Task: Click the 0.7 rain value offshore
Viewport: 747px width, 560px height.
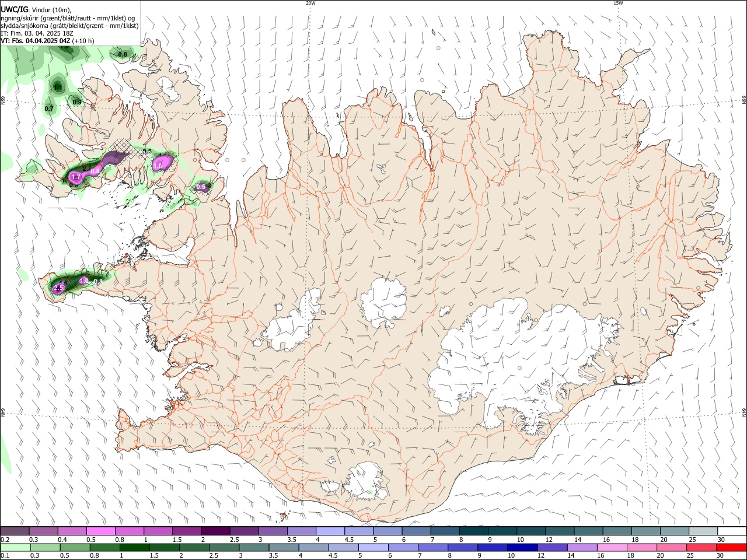Action: 49,108
